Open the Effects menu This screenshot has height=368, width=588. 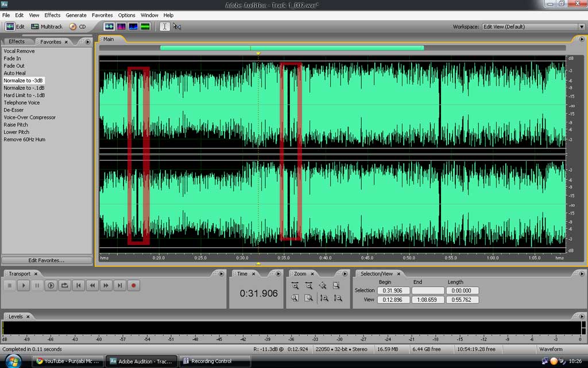(52, 15)
